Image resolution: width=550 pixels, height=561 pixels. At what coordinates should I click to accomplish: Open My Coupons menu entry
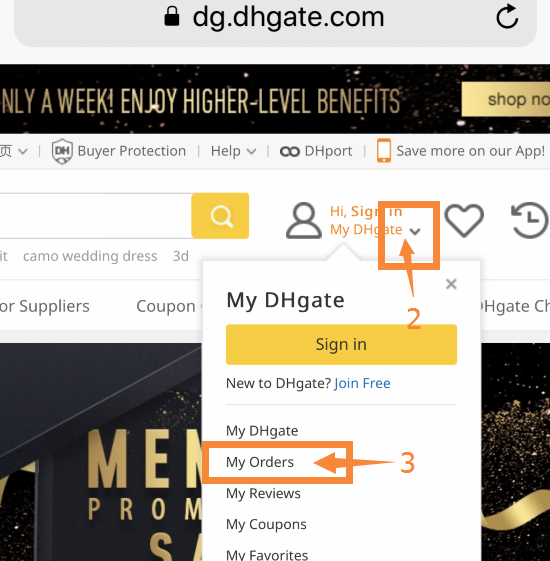pos(266,525)
